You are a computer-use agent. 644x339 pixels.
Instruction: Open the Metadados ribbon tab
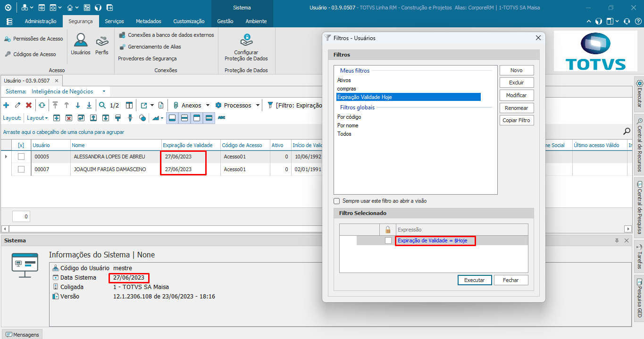(149, 21)
